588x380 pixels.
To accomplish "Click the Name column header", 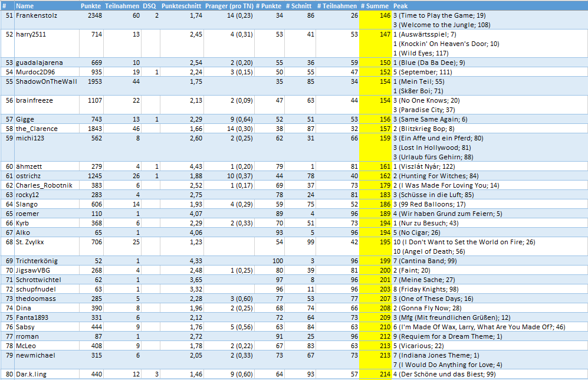I will [24, 5].
